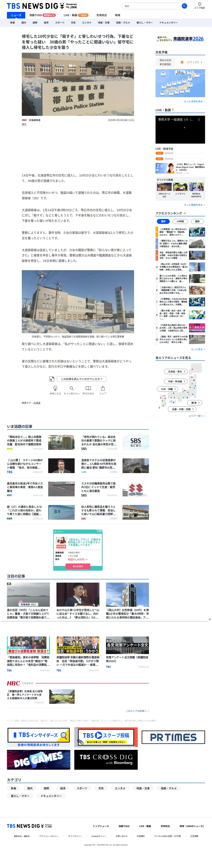Open footer プライバシーポリシー link
212x868 pixels.
click(x=49, y=836)
